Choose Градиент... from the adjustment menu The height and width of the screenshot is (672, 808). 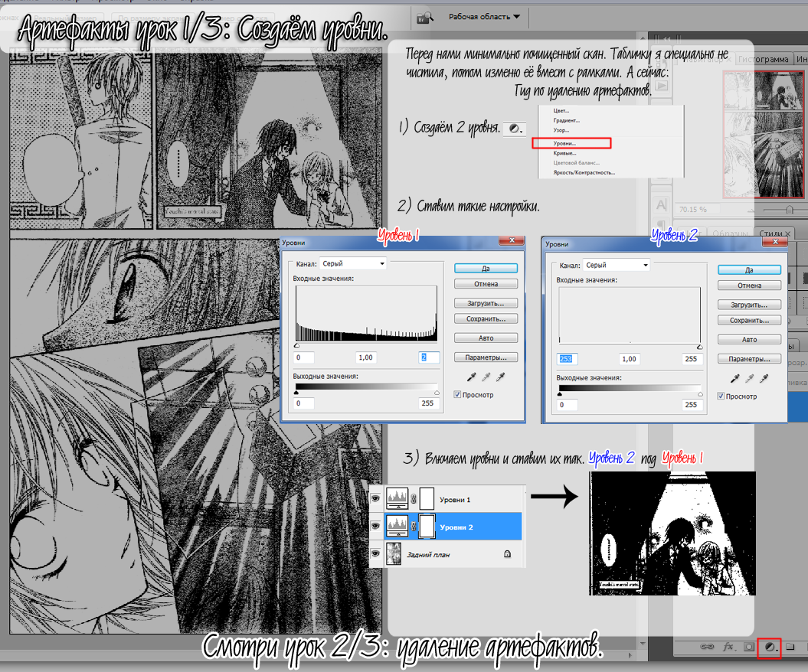click(566, 120)
